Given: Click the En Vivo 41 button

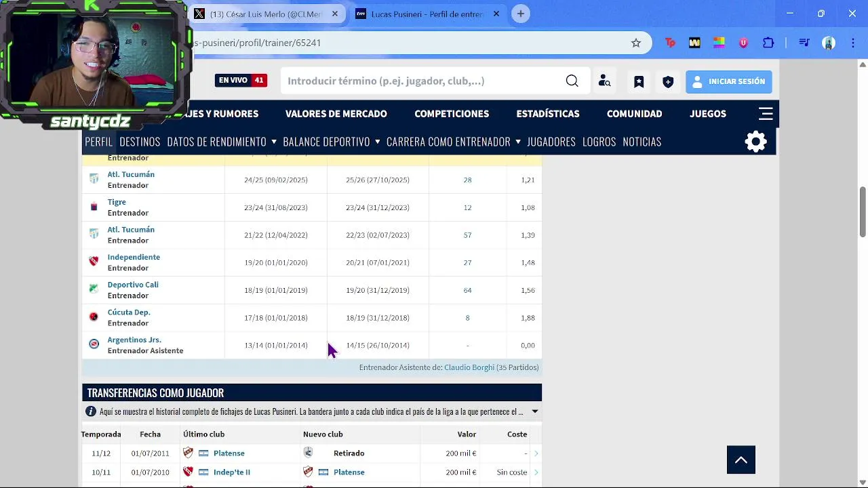Looking at the screenshot, I should point(241,80).
